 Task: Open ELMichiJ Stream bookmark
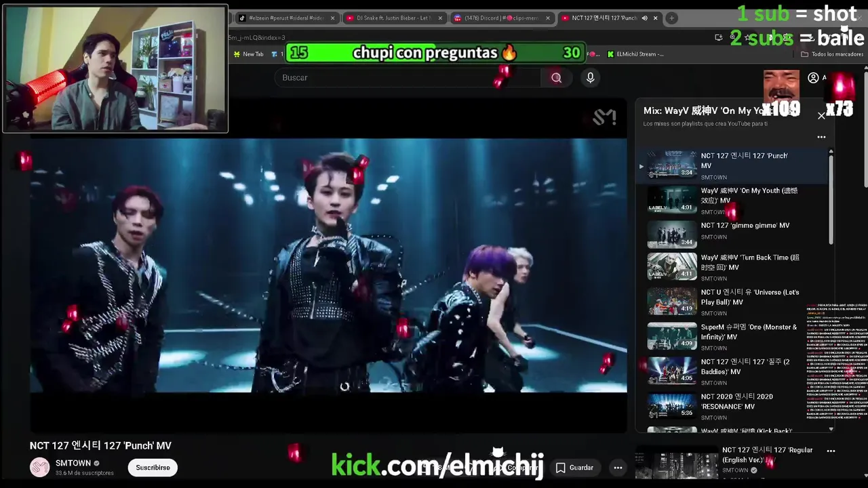[635, 54]
